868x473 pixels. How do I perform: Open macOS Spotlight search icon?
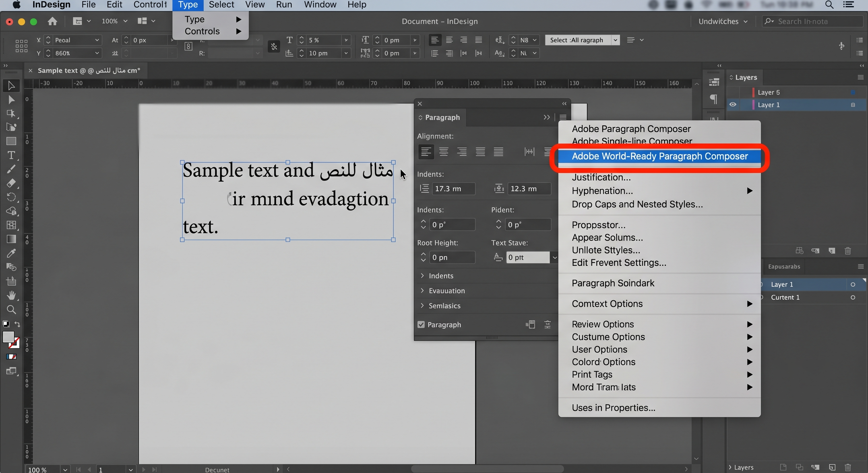pos(829,5)
